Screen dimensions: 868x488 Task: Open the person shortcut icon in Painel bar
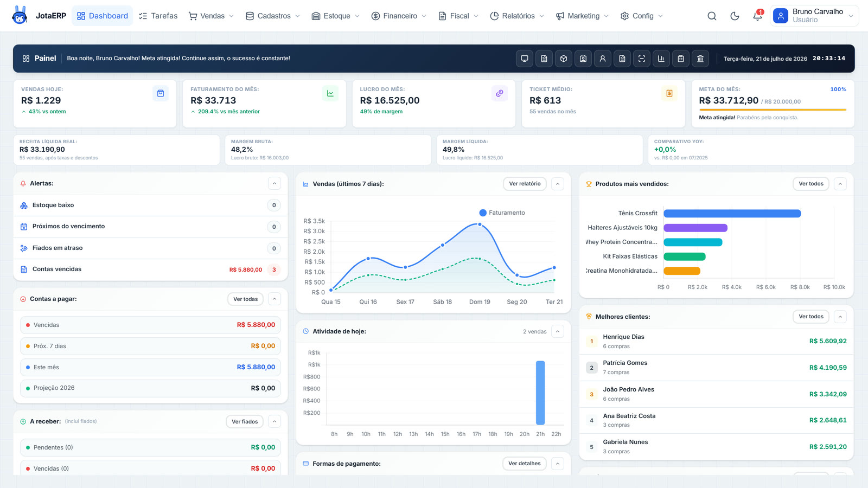[603, 59]
